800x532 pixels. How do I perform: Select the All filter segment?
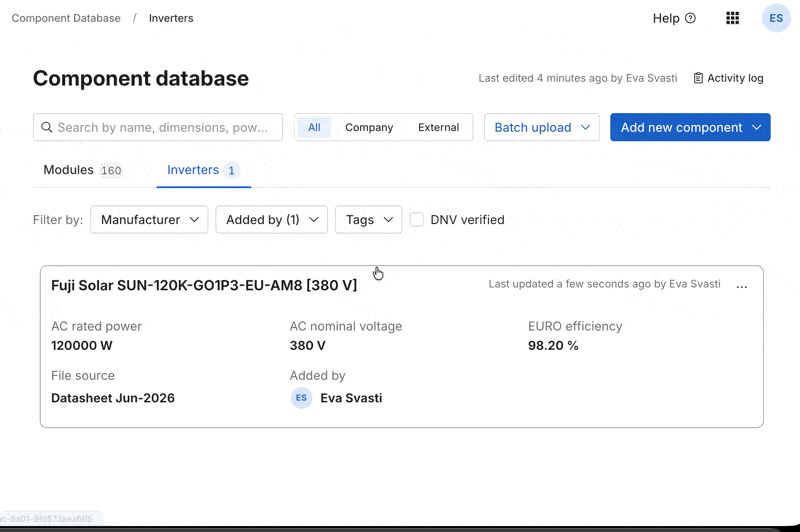coord(314,128)
